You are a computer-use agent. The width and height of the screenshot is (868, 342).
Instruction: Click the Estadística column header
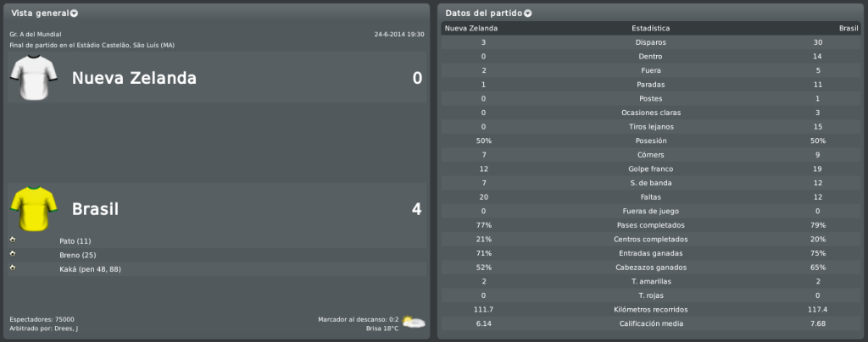650,28
